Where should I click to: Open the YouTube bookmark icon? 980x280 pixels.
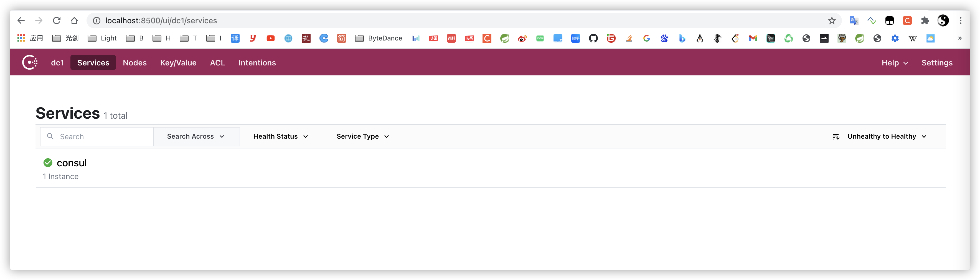270,38
